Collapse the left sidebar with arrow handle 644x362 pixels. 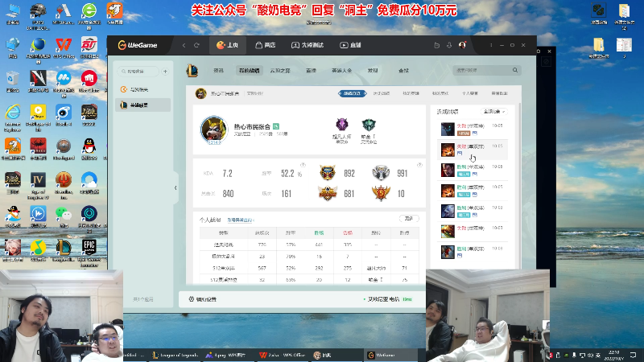point(175,188)
